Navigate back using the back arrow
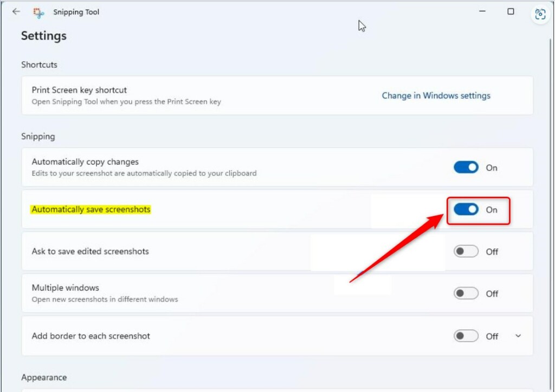Image resolution: width=555 pixels, height=392 pixels. (16, 11)
